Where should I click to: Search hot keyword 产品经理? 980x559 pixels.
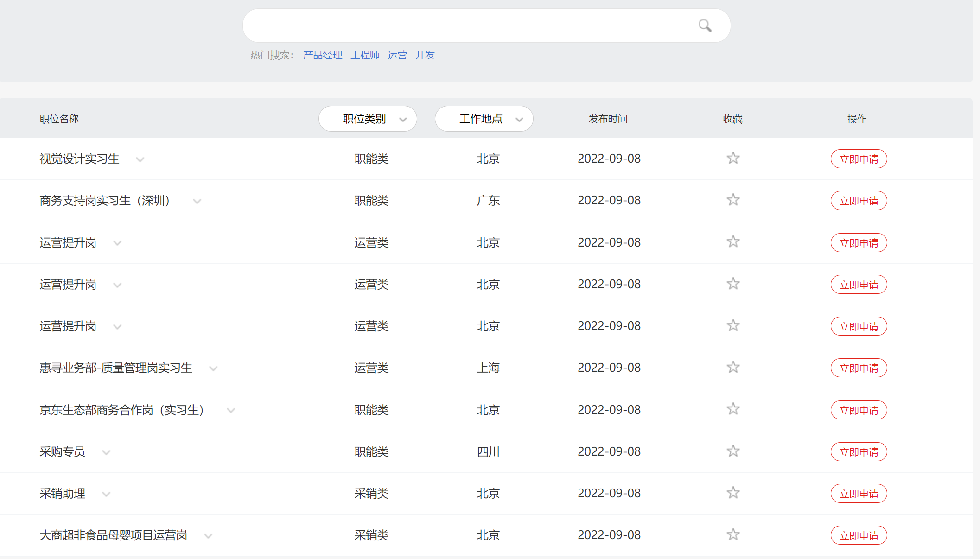pyautogui.click(x=323, y=55)
